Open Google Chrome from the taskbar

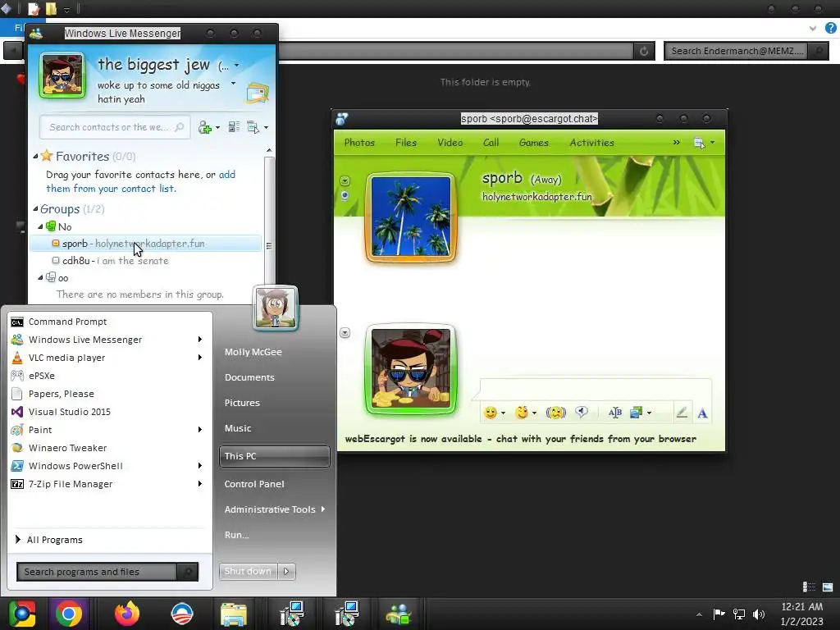click(69, 614)
